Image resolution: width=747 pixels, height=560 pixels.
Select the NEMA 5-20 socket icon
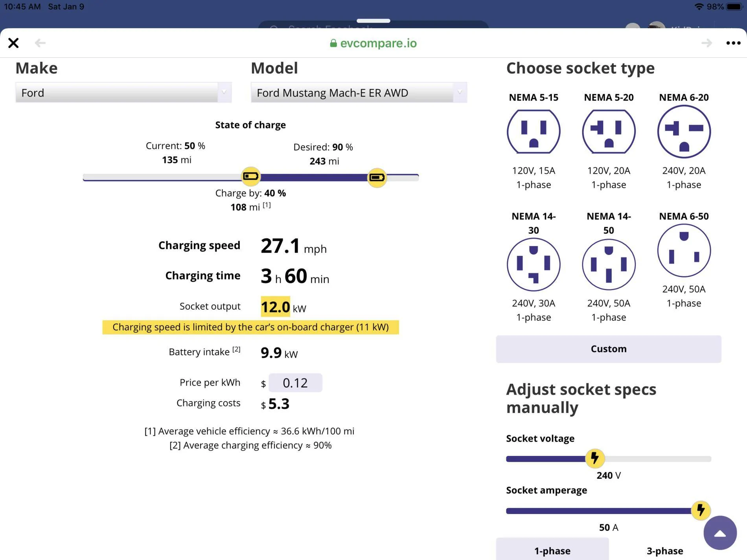[609, 131]
